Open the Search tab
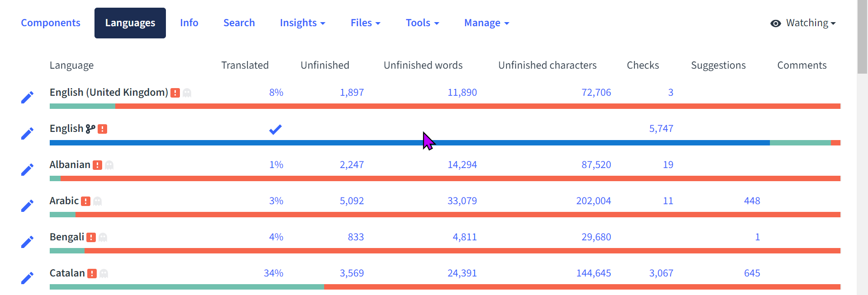 point(239,23)
